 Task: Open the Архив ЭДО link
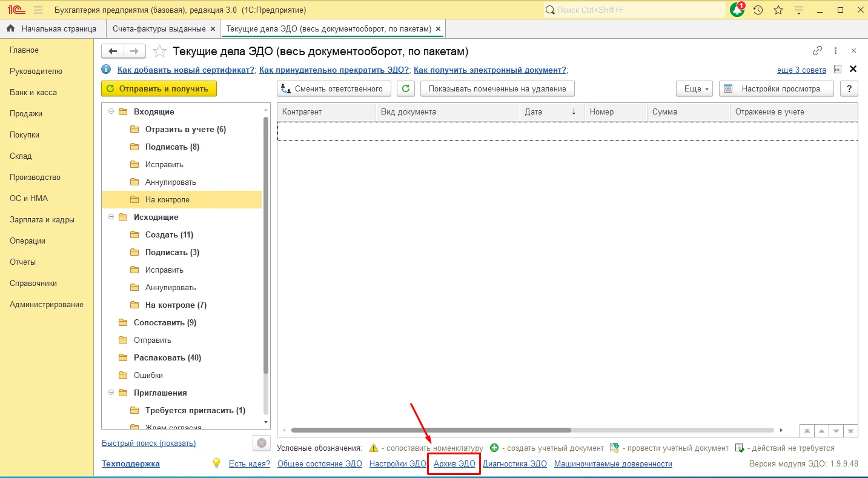coord(454,463)
